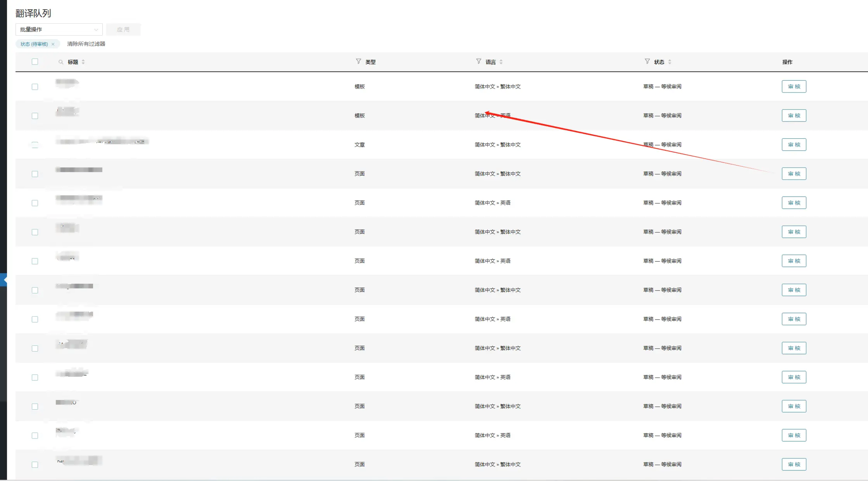Sort by the 状态 column arrows

[x=670, y=62]
